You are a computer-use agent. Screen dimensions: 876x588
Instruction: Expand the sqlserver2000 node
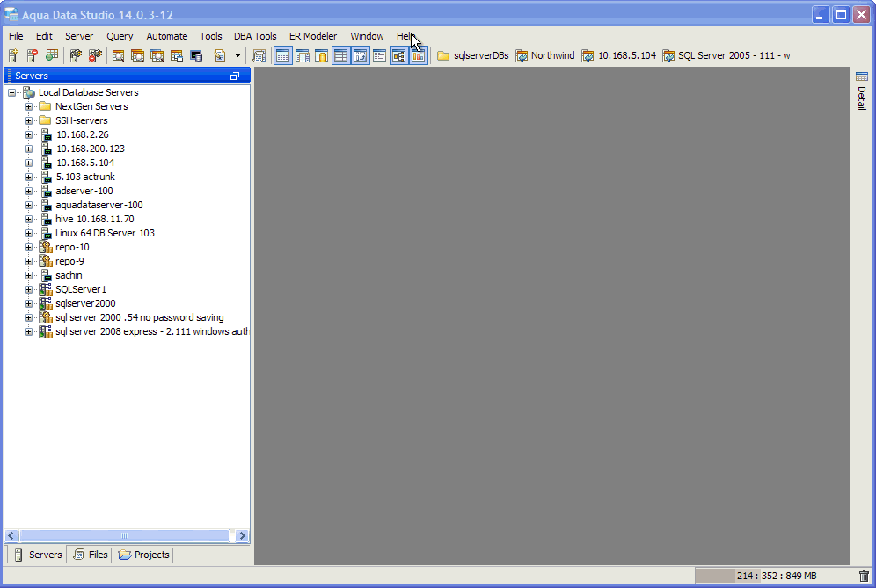(x=28, y=303)
